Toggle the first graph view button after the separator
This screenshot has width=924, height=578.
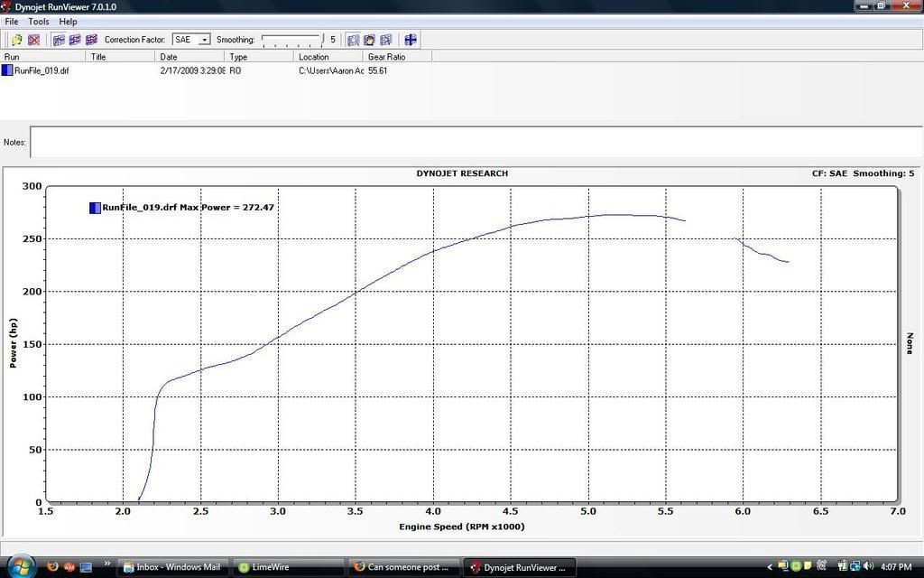pos(58,39)
